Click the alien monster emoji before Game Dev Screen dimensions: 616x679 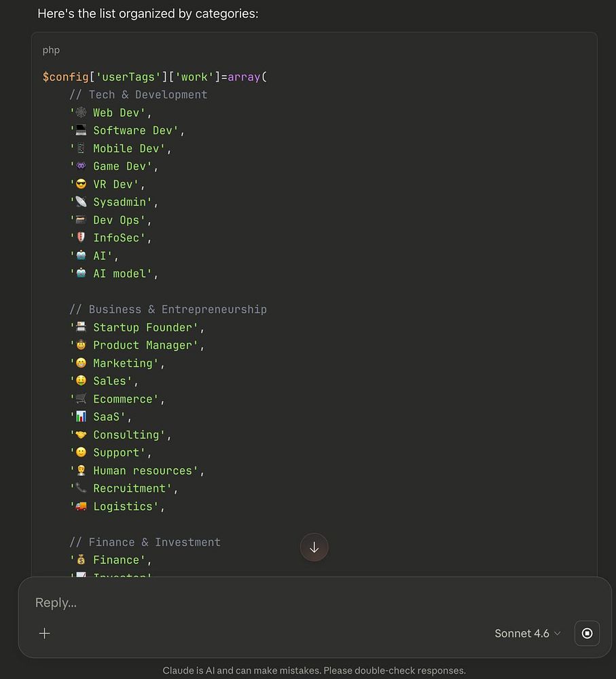(81, 166)
